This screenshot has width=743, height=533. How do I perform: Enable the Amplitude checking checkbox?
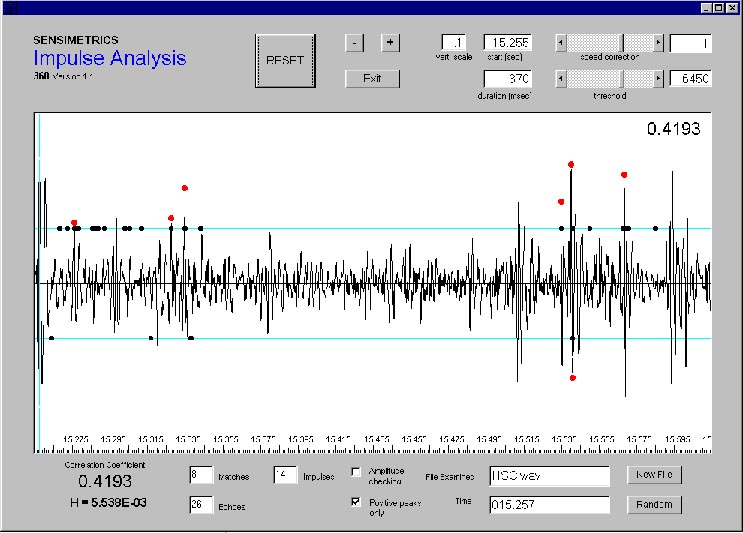point(356,472)
